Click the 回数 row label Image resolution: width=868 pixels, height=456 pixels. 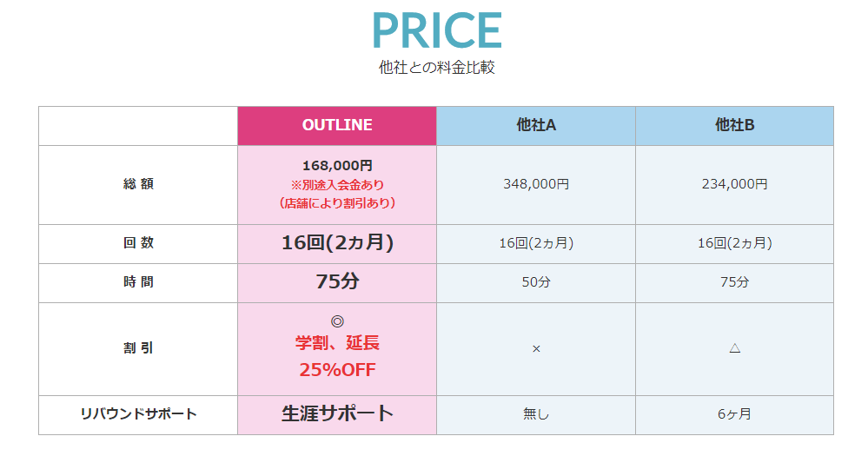point(138,243)
